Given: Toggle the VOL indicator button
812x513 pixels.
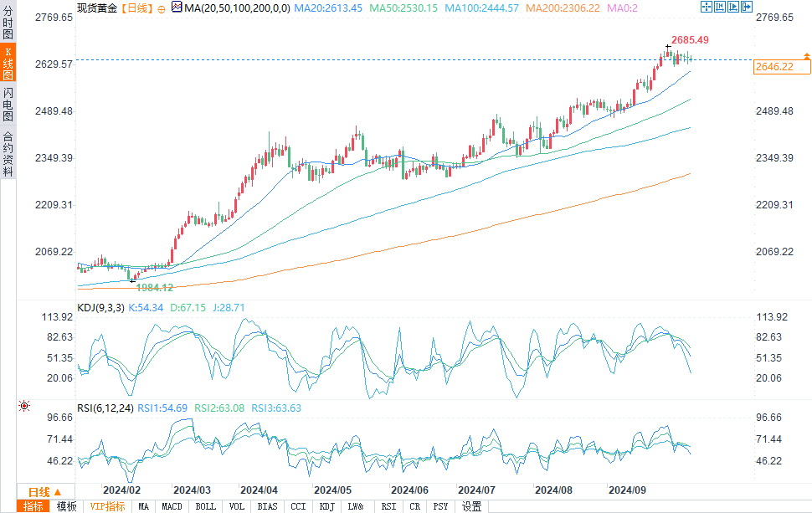Looking at the screenshot, I should tap(237, 506).
